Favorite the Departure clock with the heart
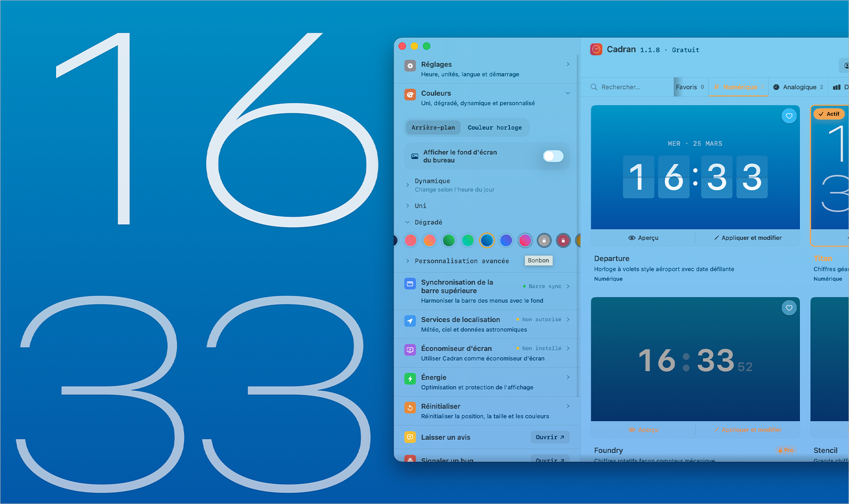Screen dimensions: 849x504 click(x=789, y=115)
